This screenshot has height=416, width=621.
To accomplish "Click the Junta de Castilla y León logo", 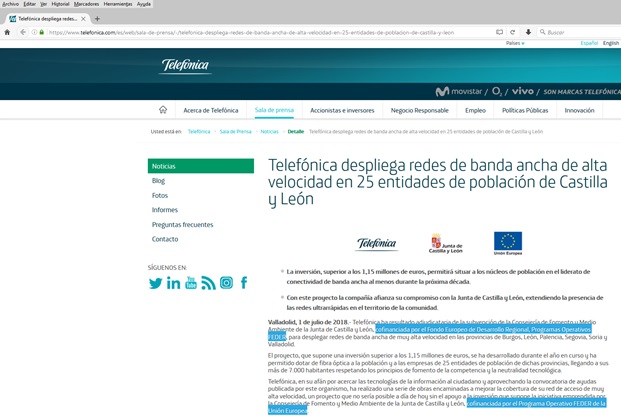I will pyautogui.click(x=446, y=243).
